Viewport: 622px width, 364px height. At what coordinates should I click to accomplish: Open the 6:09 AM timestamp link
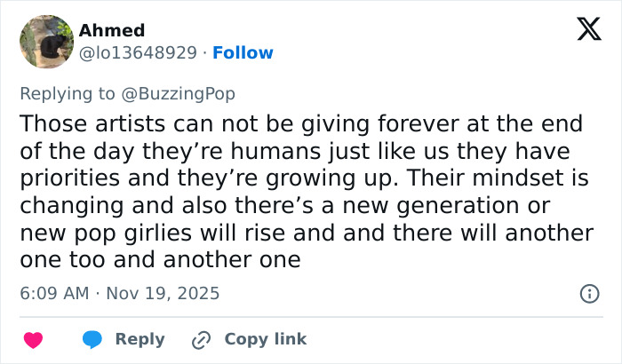(x=54, y=293)
